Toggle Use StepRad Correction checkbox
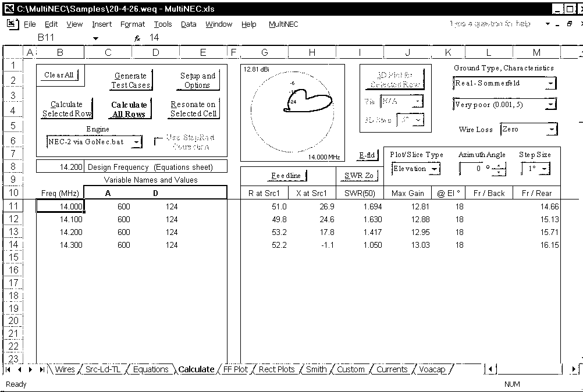This screenshot has width=583, height=392. (x=158, y=141)
